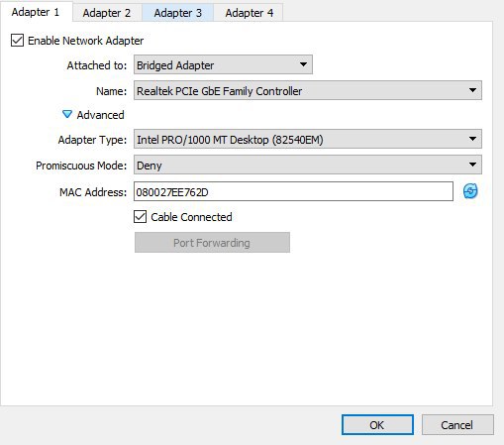Click the Advanced label text
504x445 pixels.
click(x=101, y=115)
